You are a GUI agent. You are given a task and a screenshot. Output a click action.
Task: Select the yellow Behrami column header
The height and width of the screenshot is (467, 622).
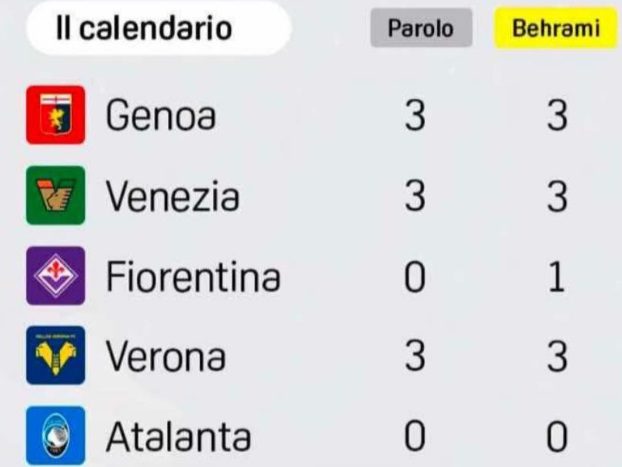coord(556,29)
